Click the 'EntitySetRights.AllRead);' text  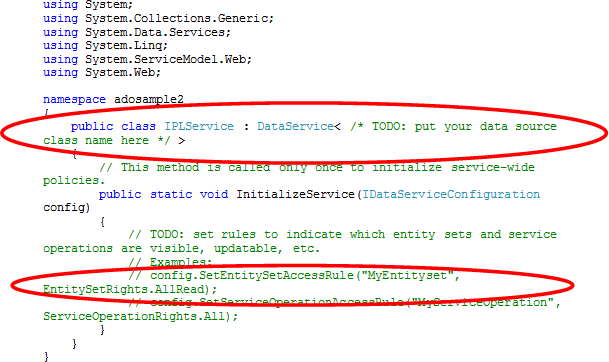(130, 289)
